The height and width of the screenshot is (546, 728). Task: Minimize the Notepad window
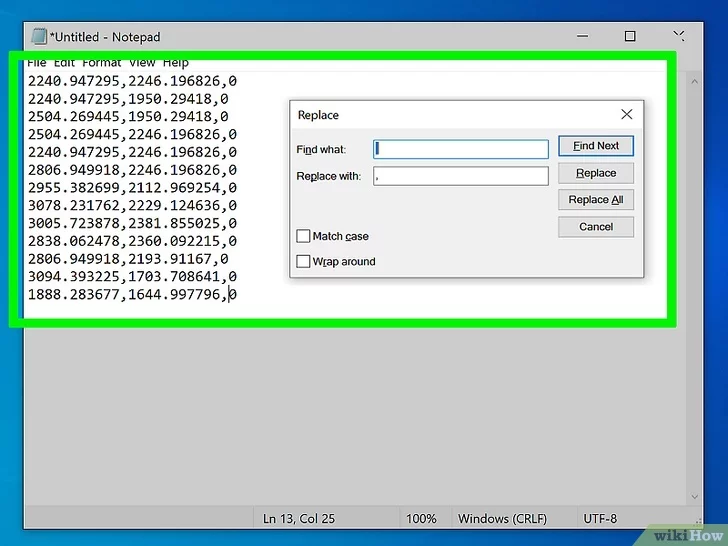click(x=583, y=36)
